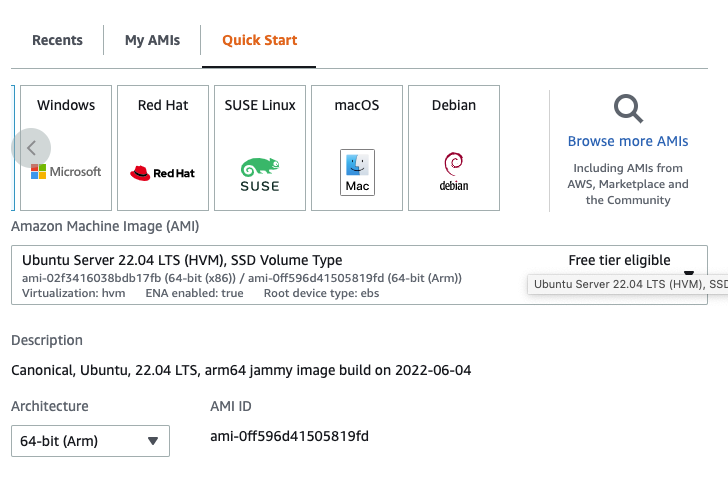The height and width of the screenshot is (484, 728).
Task: Click the debian swirl logo
Action: 454,172
